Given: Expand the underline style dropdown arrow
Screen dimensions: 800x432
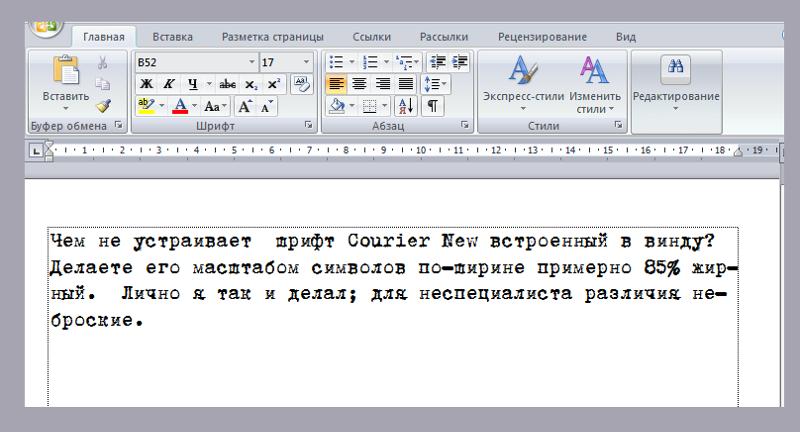Looking at the screenshot, I should (x=209, y=84).
